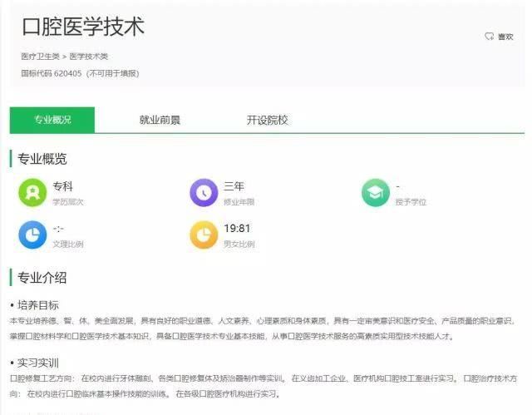Open the 就业前景 tab

(x=160, y=120)
